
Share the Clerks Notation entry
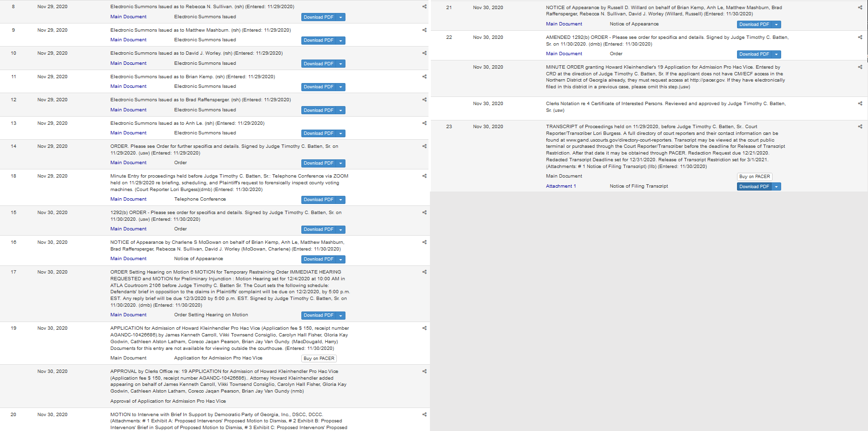[x=860, y=103]
